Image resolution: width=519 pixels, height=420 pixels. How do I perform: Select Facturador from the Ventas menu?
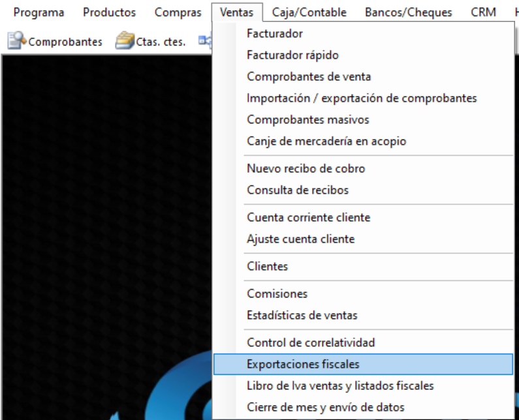275,34
